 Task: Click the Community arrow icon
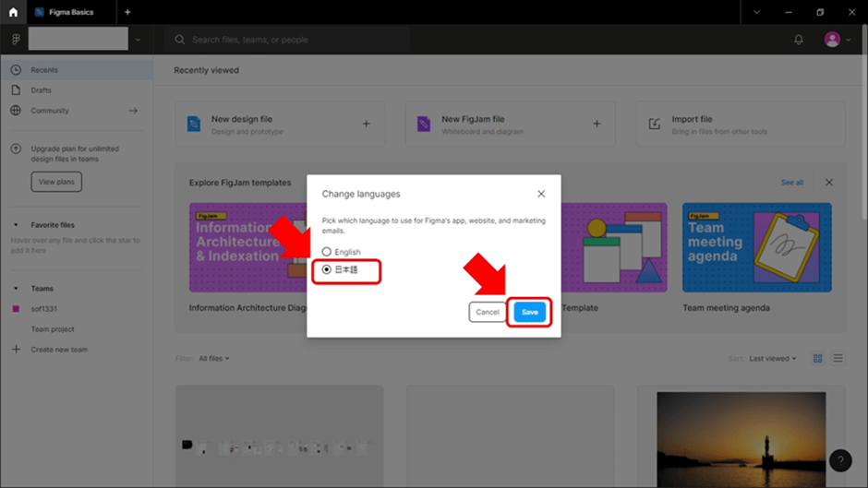coord(133,111)
